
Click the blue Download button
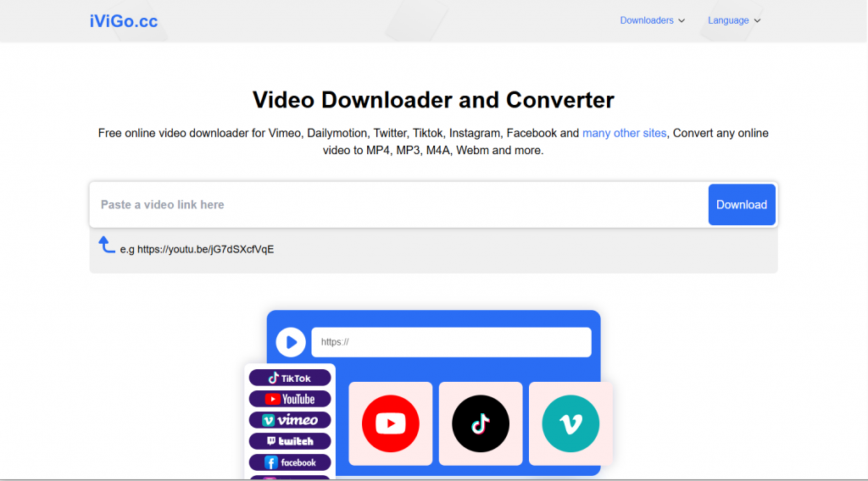pyautogui.click(x=741, y=205)
